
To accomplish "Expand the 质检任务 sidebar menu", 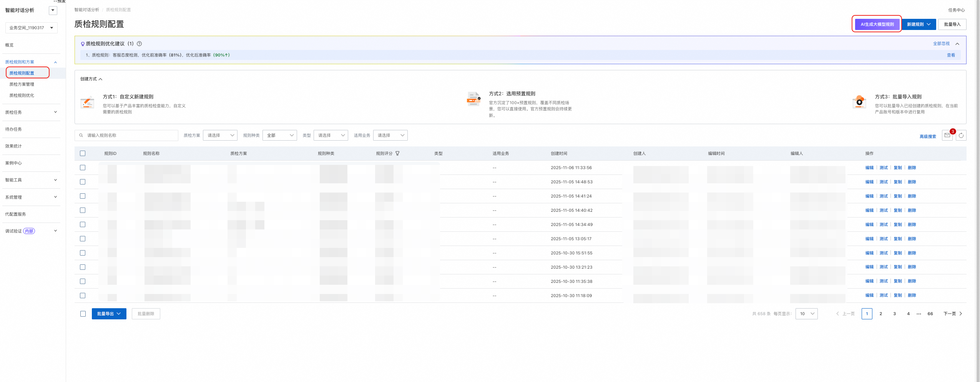I will click(31, 112).
